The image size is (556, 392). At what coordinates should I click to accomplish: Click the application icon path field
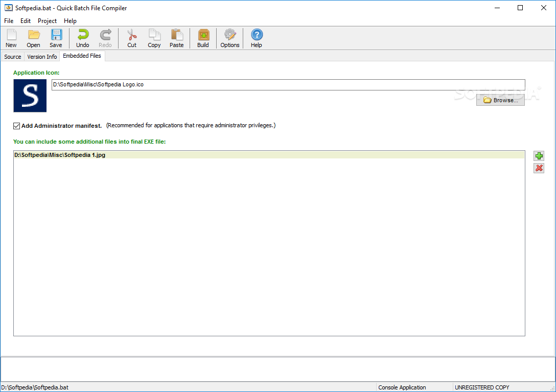coord(288,85)
